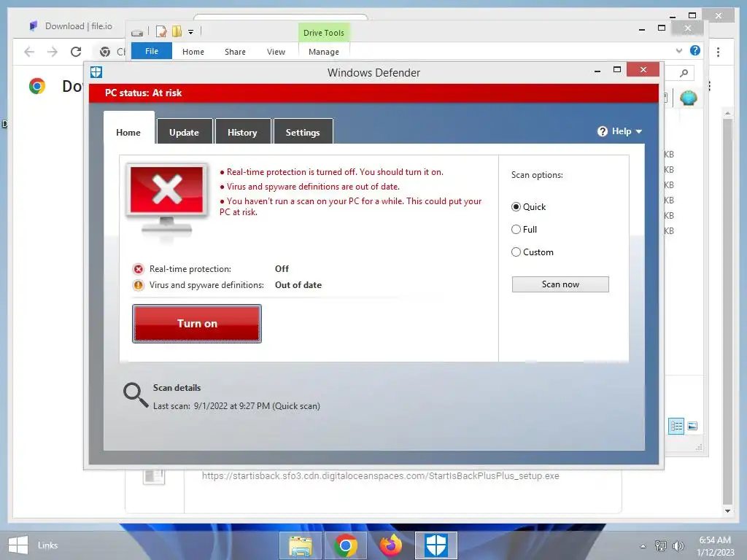This screenshot has width=747, height=560.
Task: Open Firefox from the taskbar
Action: click(x=391, y=545)
